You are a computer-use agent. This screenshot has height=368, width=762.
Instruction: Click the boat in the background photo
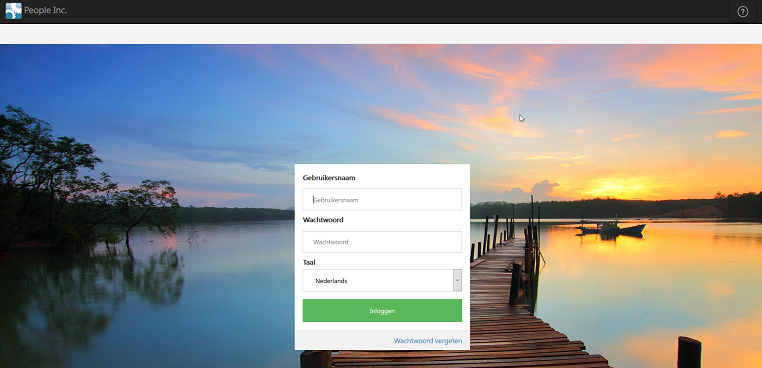point(610,228)
